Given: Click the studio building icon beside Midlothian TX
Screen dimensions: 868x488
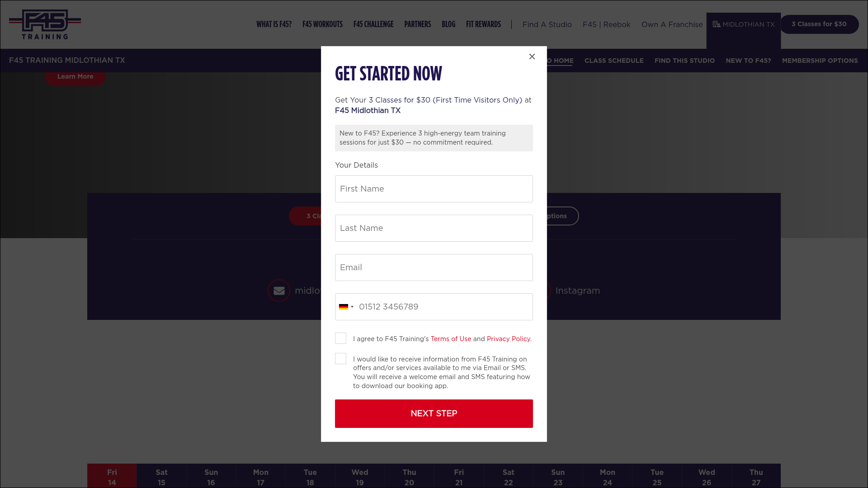Looking at the screenshot, I should point(717,24).
